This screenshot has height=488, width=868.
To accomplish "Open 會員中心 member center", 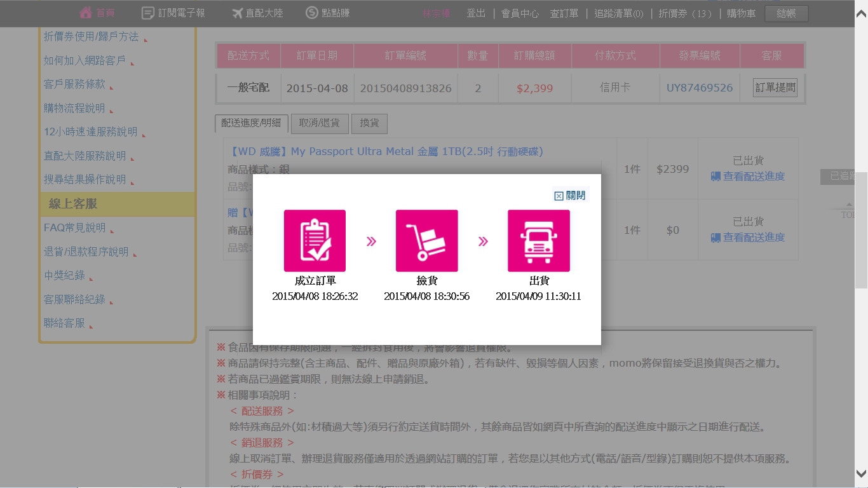I will coord(520,13).
